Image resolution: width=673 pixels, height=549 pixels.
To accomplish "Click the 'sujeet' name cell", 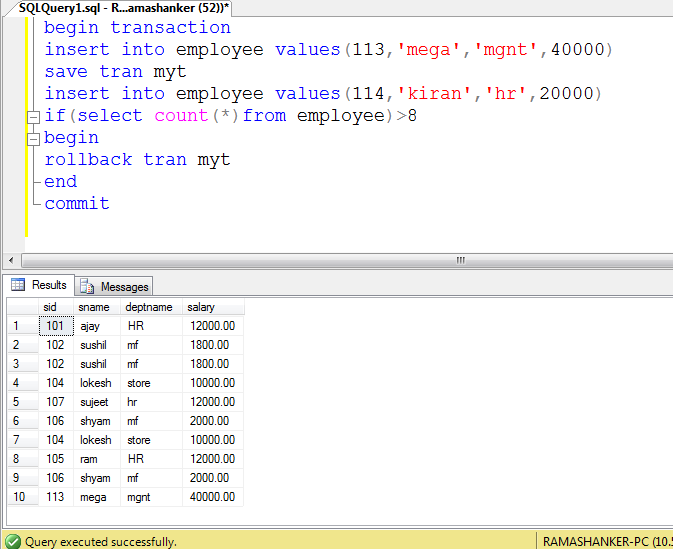I will tap(97, 402).
